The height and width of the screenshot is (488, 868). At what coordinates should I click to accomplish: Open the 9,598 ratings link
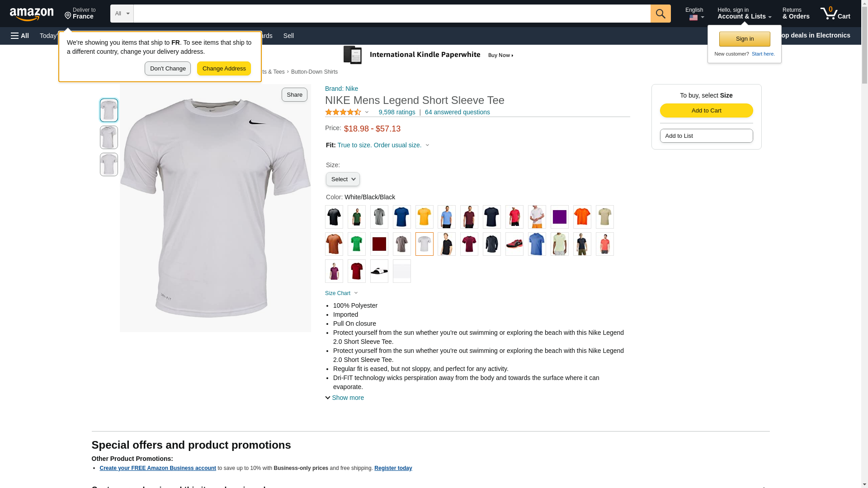(x=396, y=112)
